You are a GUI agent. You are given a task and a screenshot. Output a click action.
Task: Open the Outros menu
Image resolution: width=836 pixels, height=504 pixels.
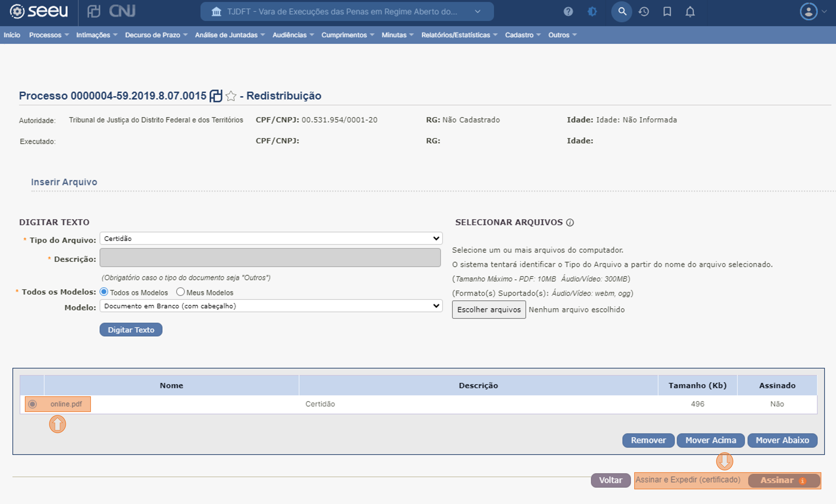pyautogui.click(x=562, y=35)
